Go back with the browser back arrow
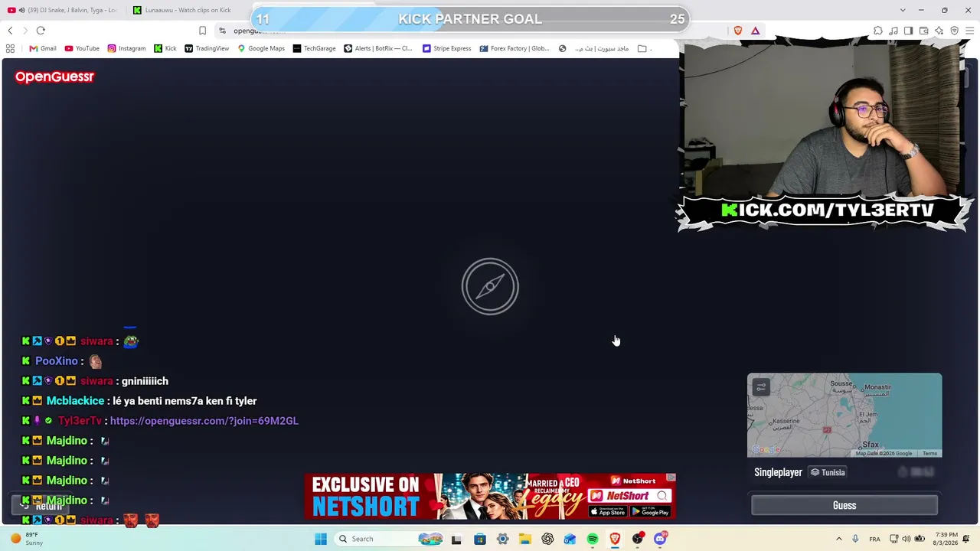Image resolution: width=980 pixels, height=551 pixels. 10,31
